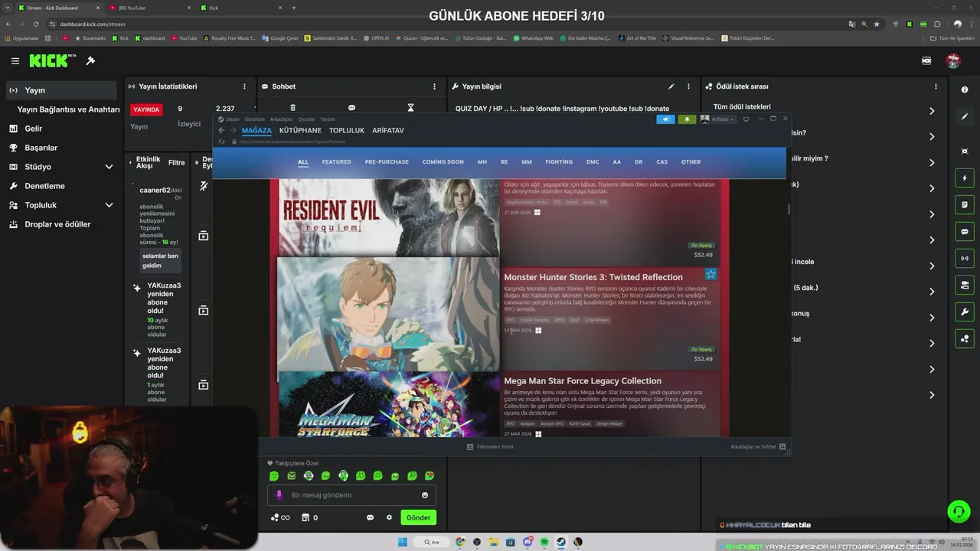Expand the Topluluk sidebar section

[109, 205]
